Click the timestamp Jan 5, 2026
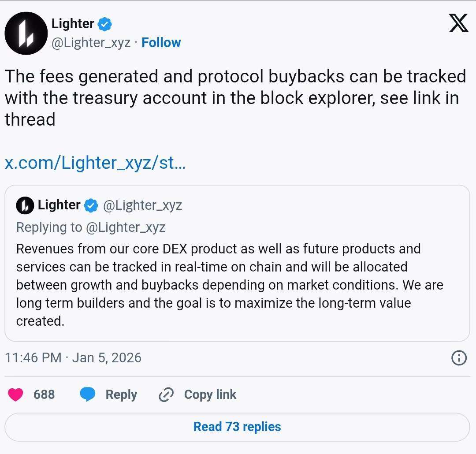Viewport: 476px width, 454px height. click(x=73, y=357)
